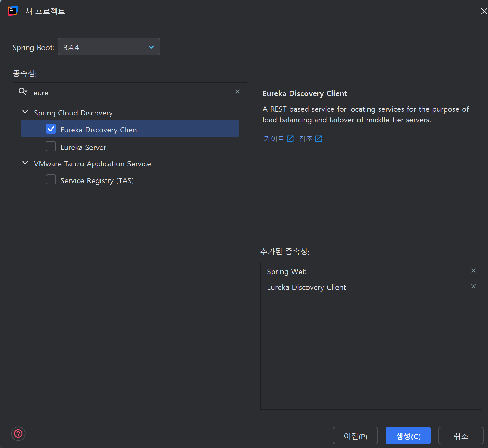Click the '새 프로젝트' dialog title text
Image resolution: width=488 pixels, height=448 pixels.
click(45, 11)
